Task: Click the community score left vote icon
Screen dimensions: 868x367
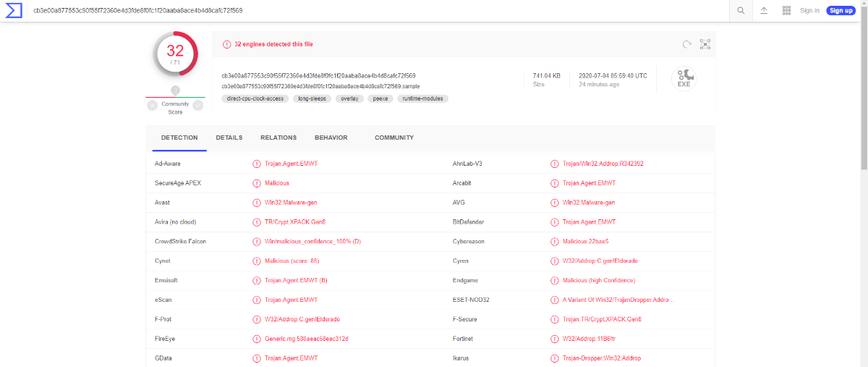Action: point(152,106)
